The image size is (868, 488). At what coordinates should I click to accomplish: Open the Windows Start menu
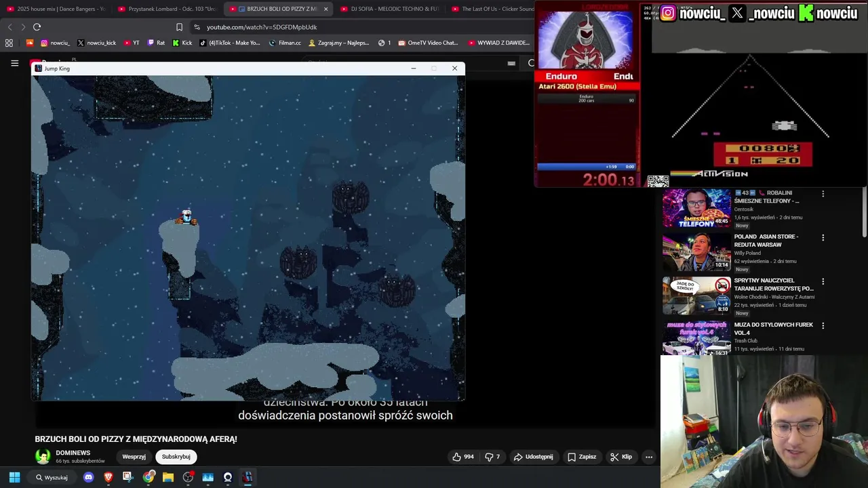coord(14,477)
